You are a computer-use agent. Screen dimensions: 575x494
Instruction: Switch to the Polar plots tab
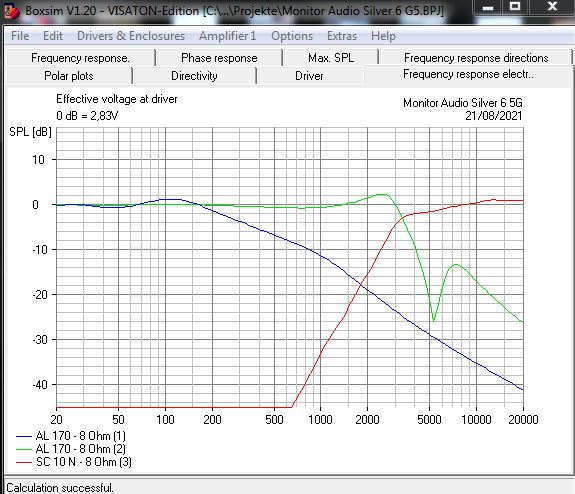coord(69,76)
